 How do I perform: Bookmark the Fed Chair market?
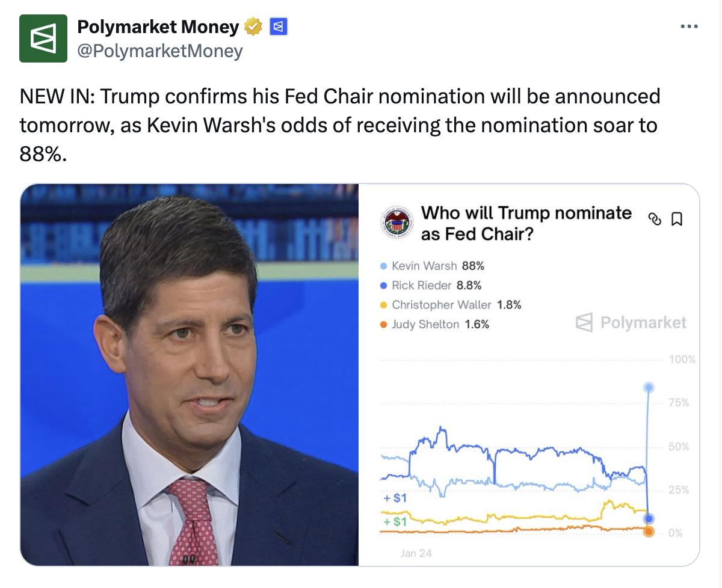(x=676, y=219)
